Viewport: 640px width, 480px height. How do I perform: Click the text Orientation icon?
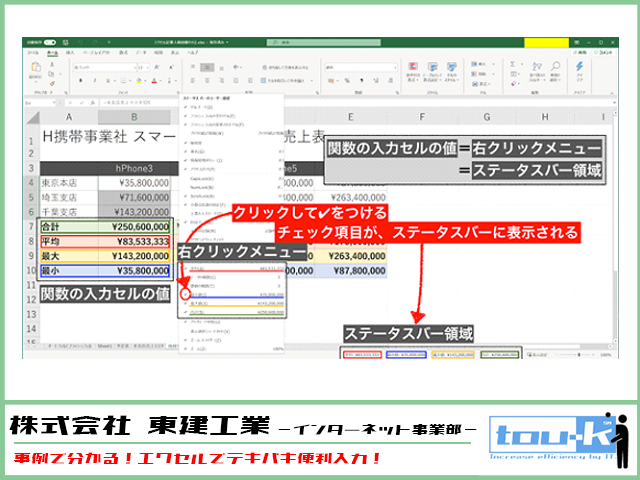point(236,67)
